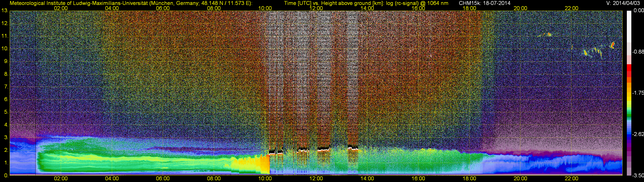The image size is (644, 182).
Task: Click 12:00 on the bottom time axis
Action: 316,179
